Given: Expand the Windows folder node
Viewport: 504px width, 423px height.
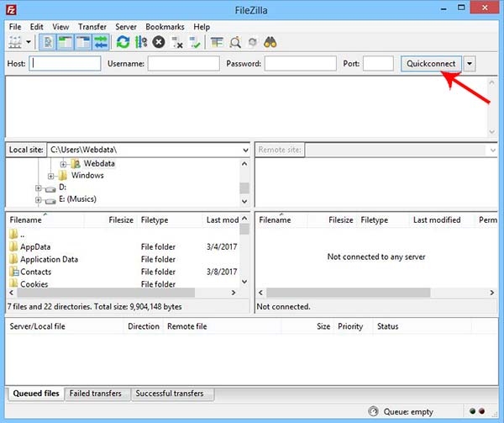Looking at the screenshot, I should tap(50, 176).
